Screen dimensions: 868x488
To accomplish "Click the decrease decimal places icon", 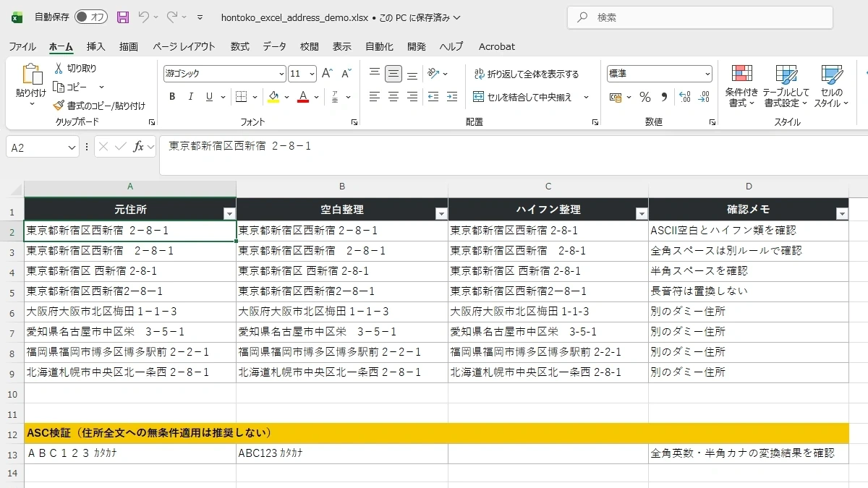I will pos(704,97).
